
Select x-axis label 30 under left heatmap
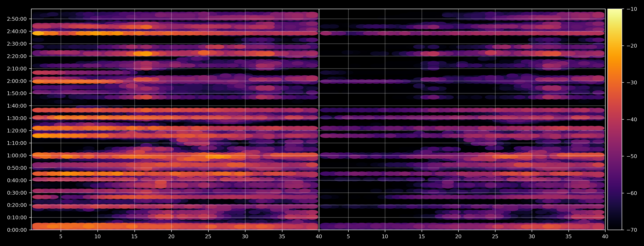coord(245,236)
